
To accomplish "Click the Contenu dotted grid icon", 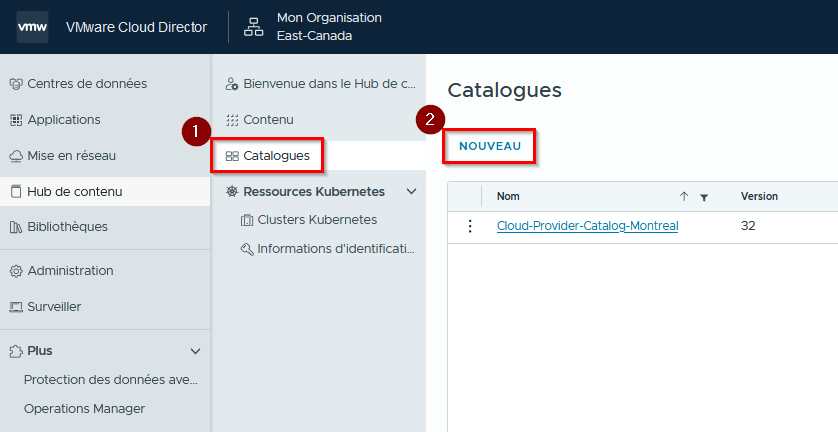I will click(x=232, y=120).
